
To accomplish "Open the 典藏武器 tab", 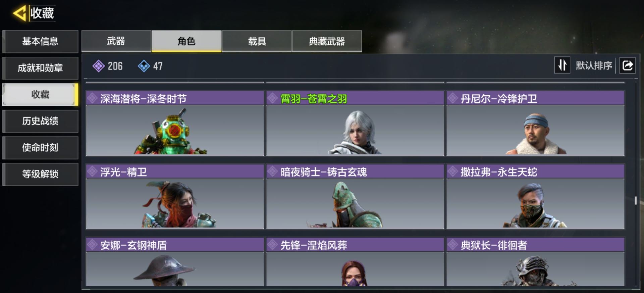I will tap(327, 41).
